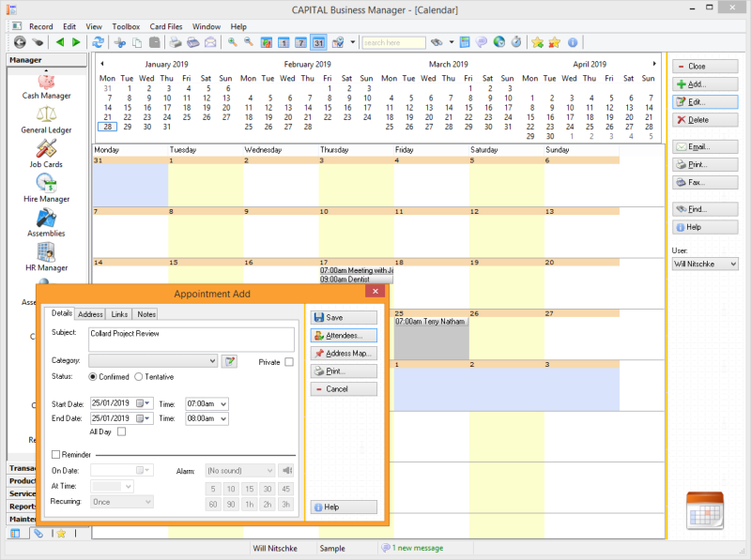Click the 'search here' toolbar field
This screenshot has width=751, height=560.
click(x=393, y=42)
